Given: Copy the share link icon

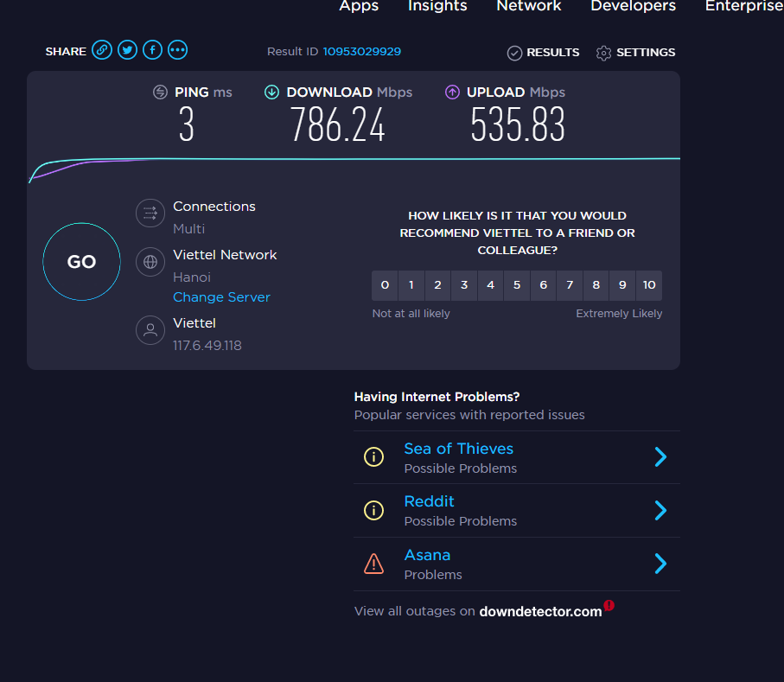Looking at the screenshot, I should pyautogui.click(x=102, y=50).
